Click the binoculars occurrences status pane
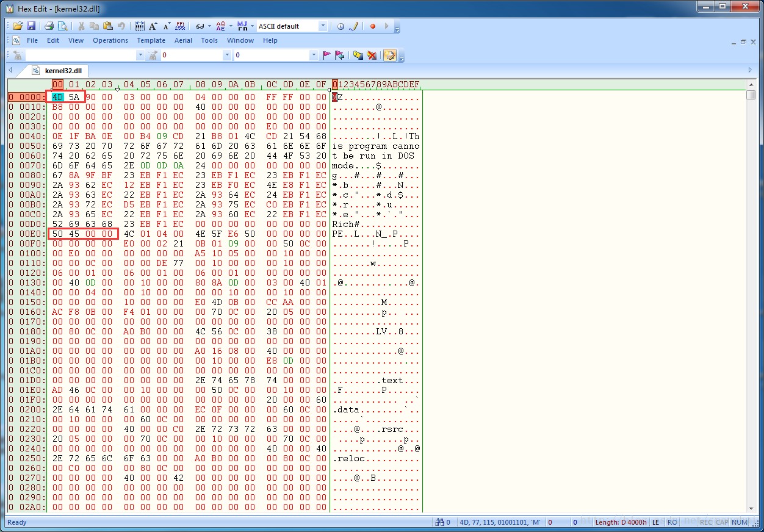764x532 pixels. [x=442, y=522]
